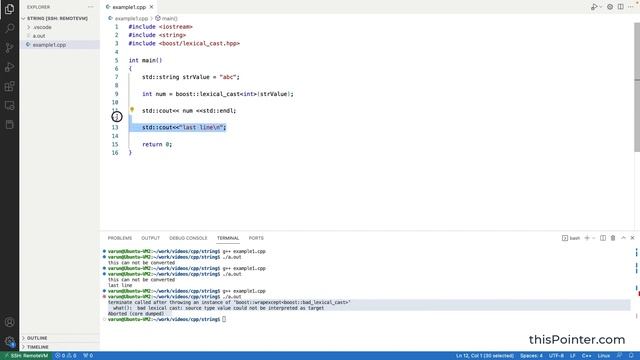Create a new terminal with plus icon
This screenshot has width=640, height=360.
click(x=587, y=238)
